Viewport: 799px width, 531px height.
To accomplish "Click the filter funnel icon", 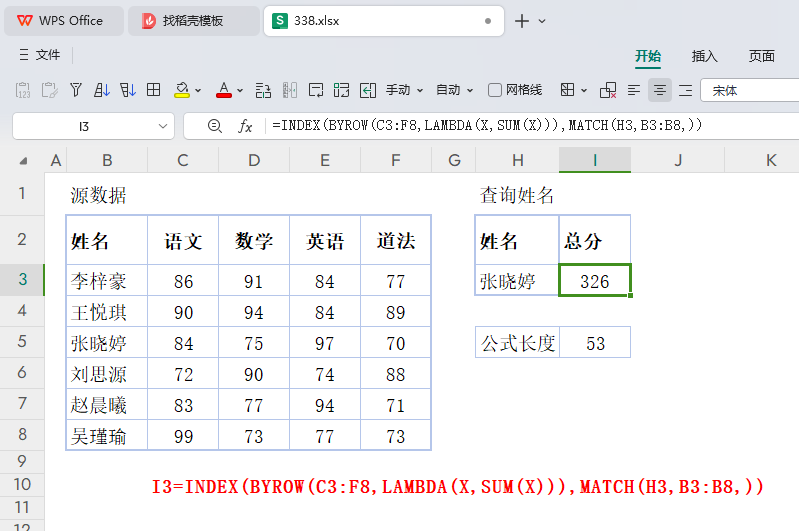I will [76, 90].
